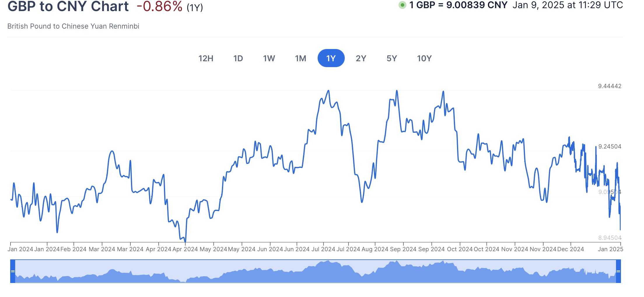Viewport: 644px width, 297px height.
Task: Switch to the 12H time range
Action: [206, 58]
